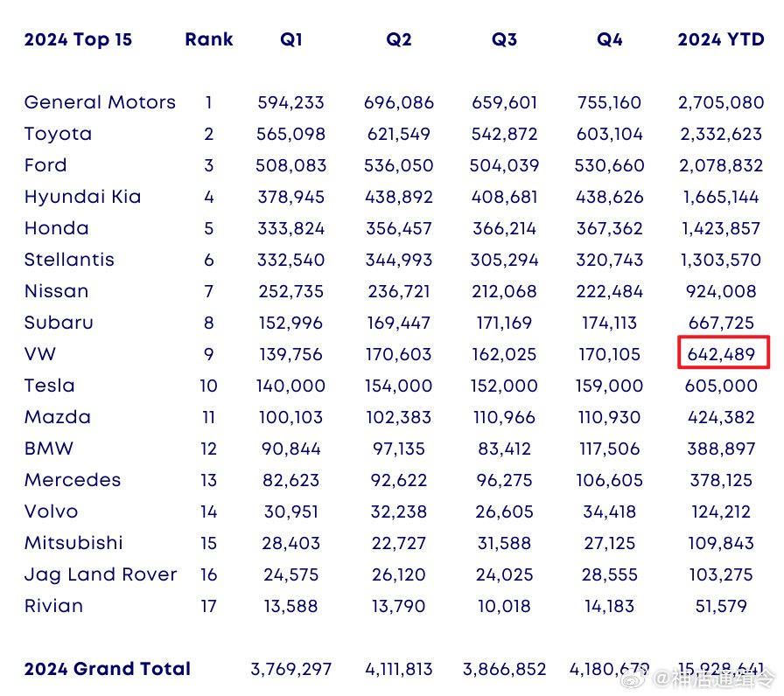
Task: Select Stellantis YTD value 1,303,570
Action: click(721, 261)
